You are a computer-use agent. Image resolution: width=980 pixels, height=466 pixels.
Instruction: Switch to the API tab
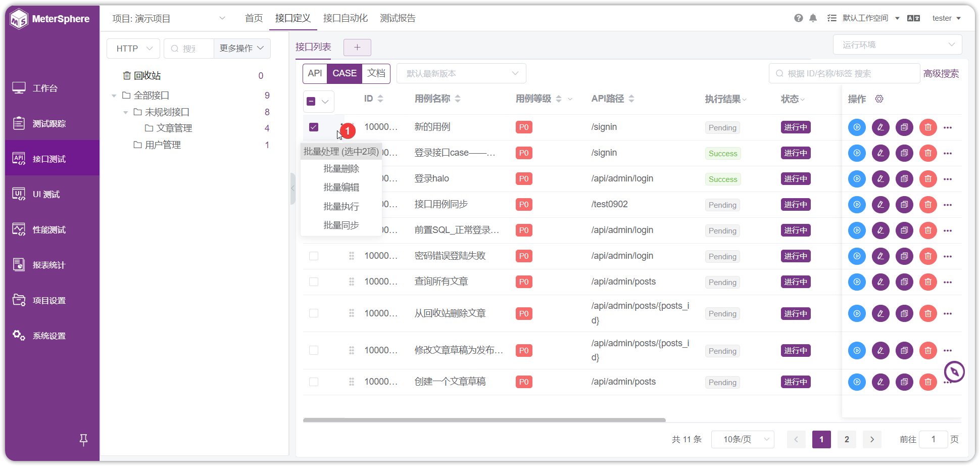point(315,73)
